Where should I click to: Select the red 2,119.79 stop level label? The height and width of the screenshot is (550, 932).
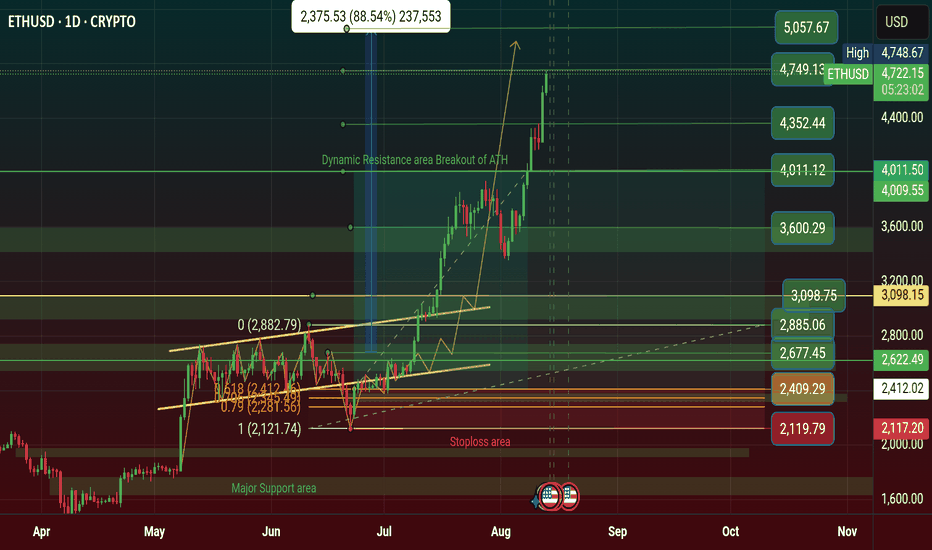[802, 429]
